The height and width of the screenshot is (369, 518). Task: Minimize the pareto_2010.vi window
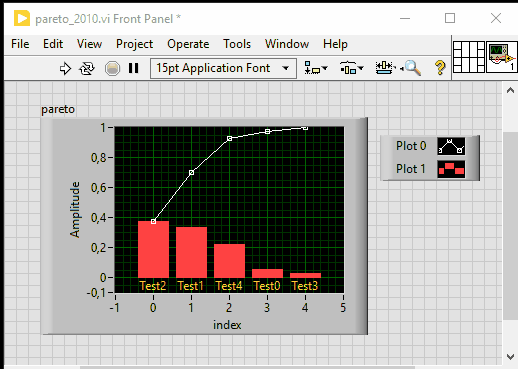405,18
